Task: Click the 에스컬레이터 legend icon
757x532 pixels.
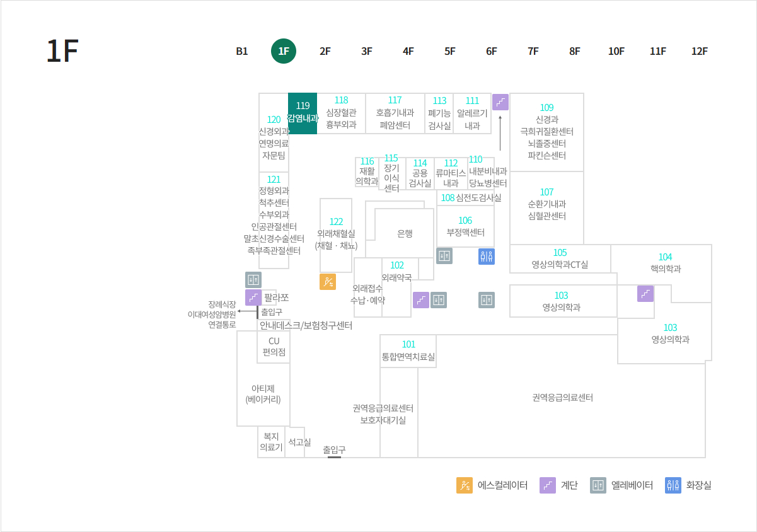Action: point(465,485)
